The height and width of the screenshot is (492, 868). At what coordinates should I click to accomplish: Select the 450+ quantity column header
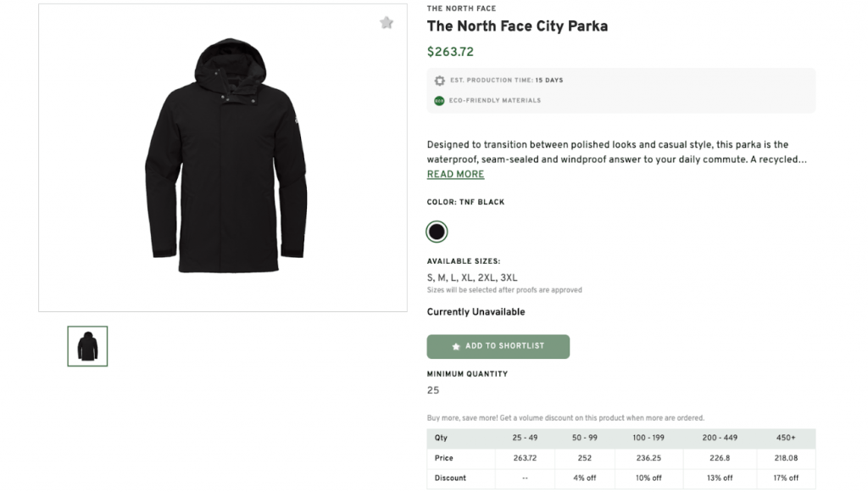tap(787, 438)
